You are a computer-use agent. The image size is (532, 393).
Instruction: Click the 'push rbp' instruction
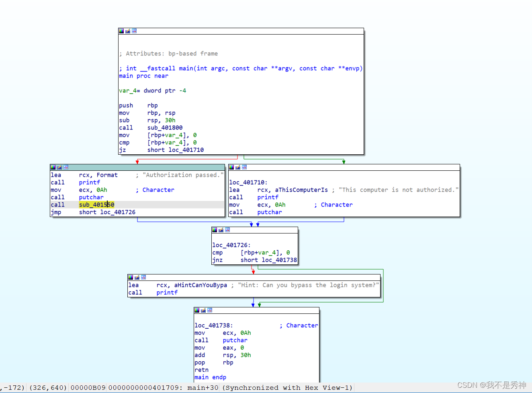click(138, 106)
